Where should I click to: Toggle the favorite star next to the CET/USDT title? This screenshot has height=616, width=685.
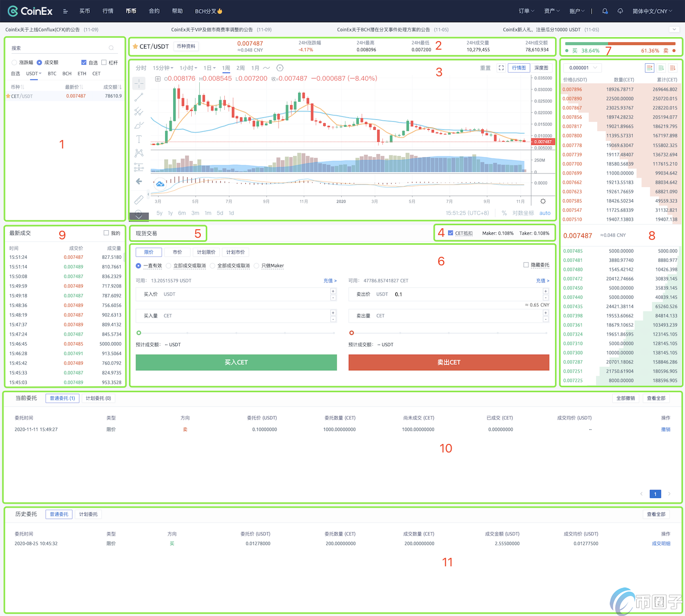[x=135, y=46]
